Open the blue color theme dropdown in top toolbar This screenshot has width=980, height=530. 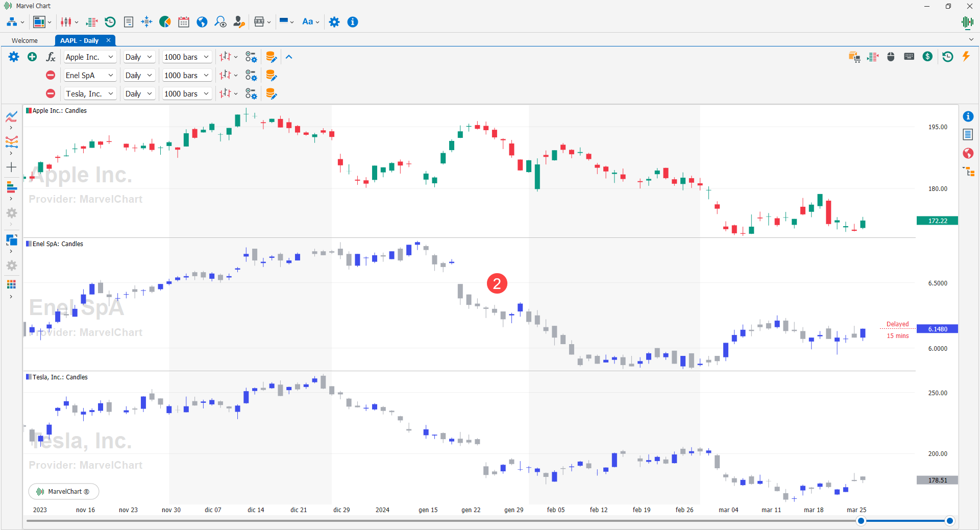pyautogui.click(x=286, y=22)
